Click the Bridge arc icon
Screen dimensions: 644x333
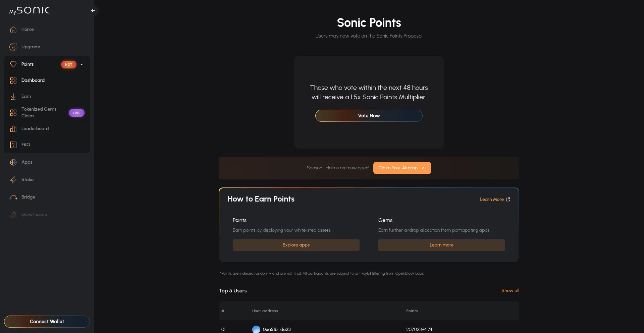[x=13, y=197]
